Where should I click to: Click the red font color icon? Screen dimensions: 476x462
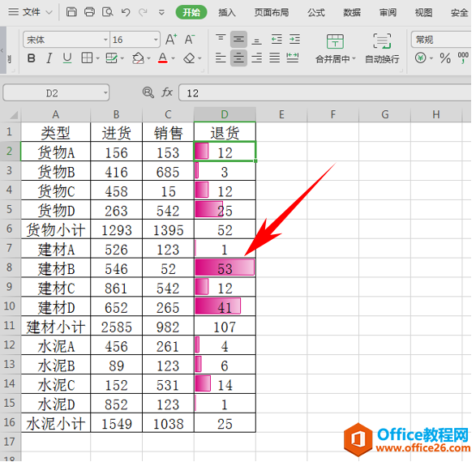click(x=163, y=58)
